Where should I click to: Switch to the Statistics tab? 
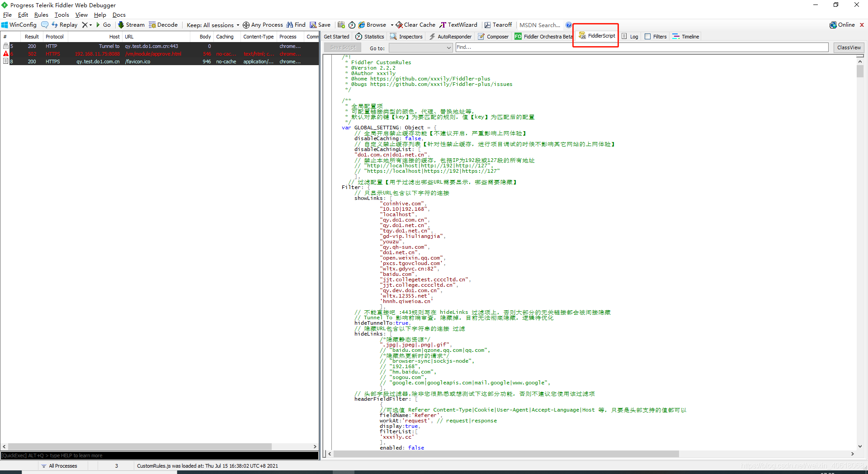pos(370,37)
